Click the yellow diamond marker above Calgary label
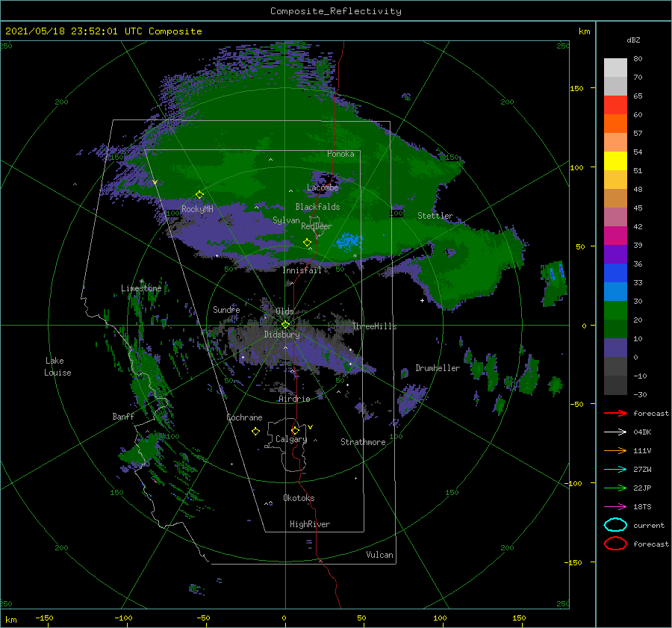The height and width of the screenshot is (628, 672). pos(295,430)
